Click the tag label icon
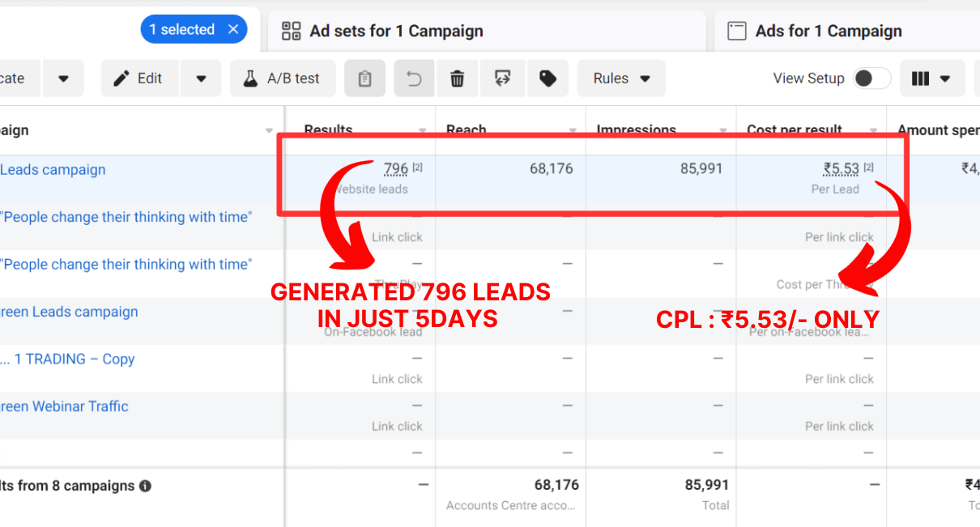 pos(548,79)
